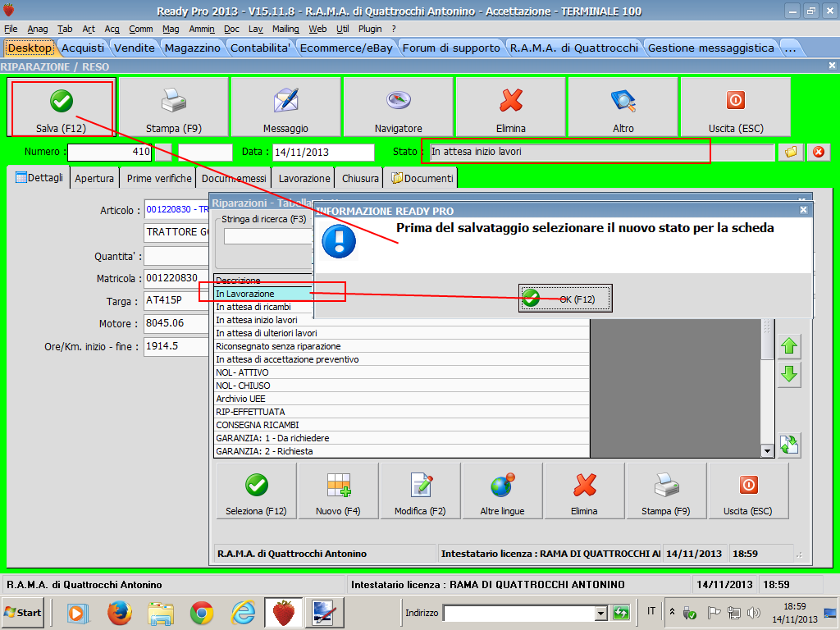
Task: Exit with Uscita (ESC) top toolbar button
Action: 736,107
